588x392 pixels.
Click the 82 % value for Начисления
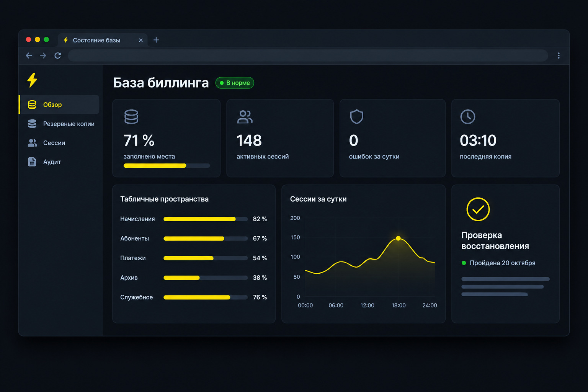coord(260,219)
